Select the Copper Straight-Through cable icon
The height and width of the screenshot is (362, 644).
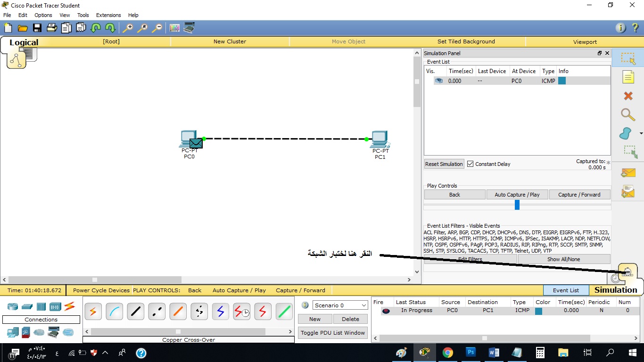135,311
